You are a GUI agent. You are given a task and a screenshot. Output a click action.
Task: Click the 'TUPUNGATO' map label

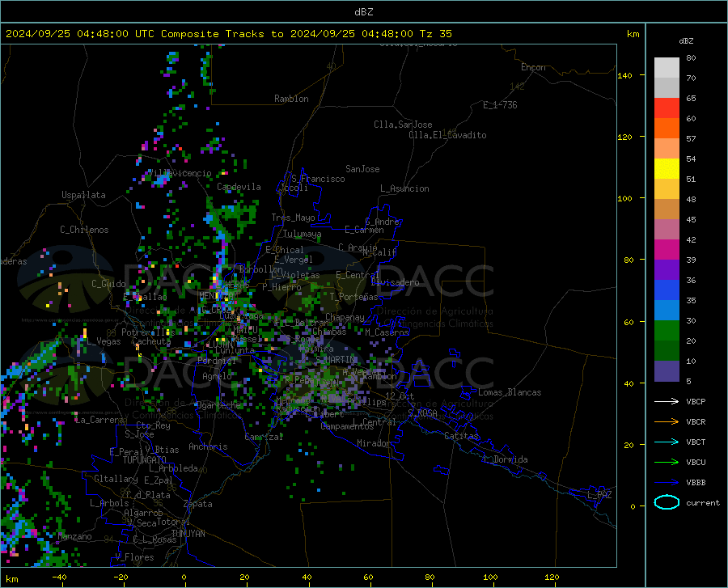145,460
